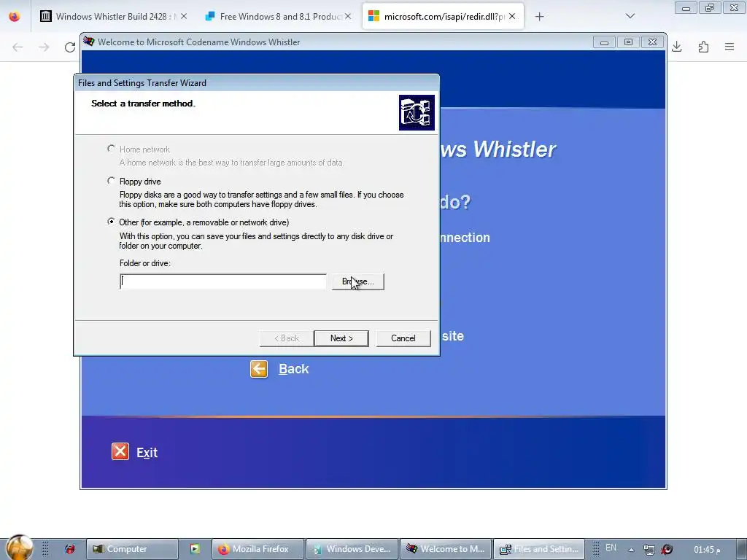Select the Floppy drive radio option
This screenshot has width=747, height=560.
pos(111,181)
